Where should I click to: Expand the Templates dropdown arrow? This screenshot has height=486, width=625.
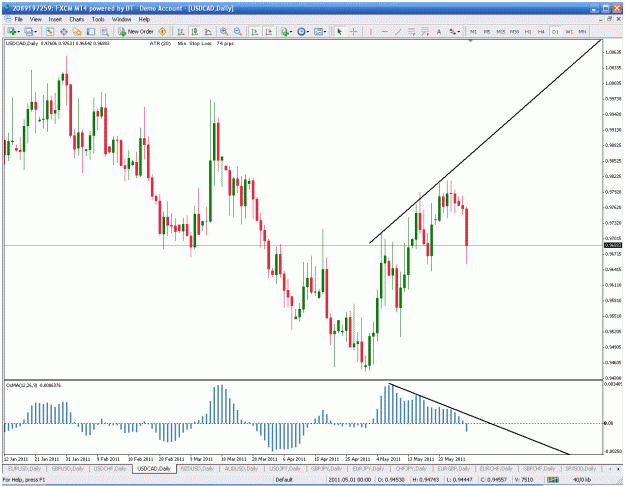[x=325, y=32]
